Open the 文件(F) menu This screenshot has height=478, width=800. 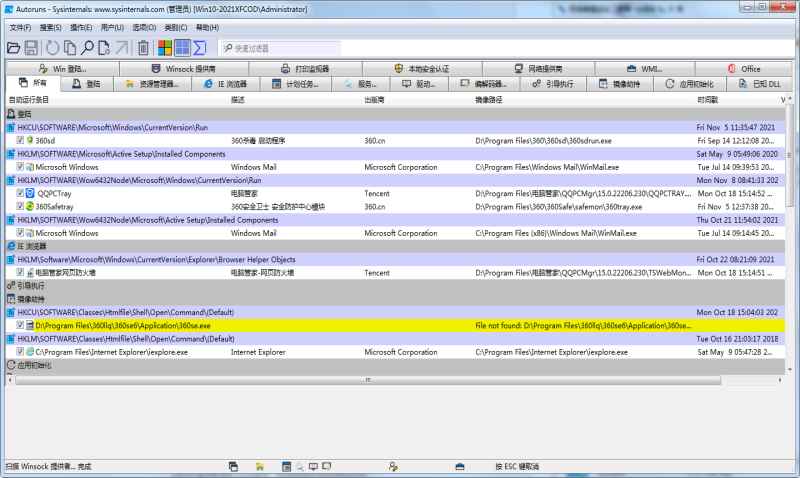[x=20, y=28]
